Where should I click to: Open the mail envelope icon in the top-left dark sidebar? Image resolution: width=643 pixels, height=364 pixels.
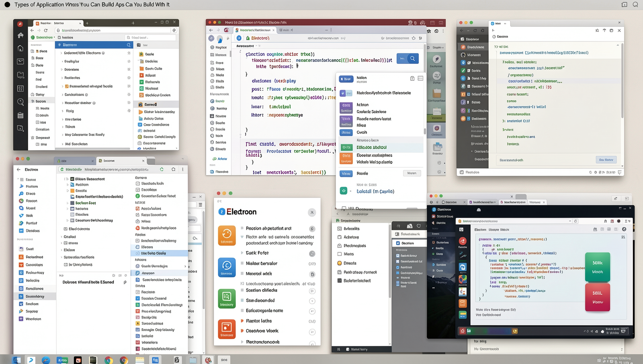tap(20, 61)
